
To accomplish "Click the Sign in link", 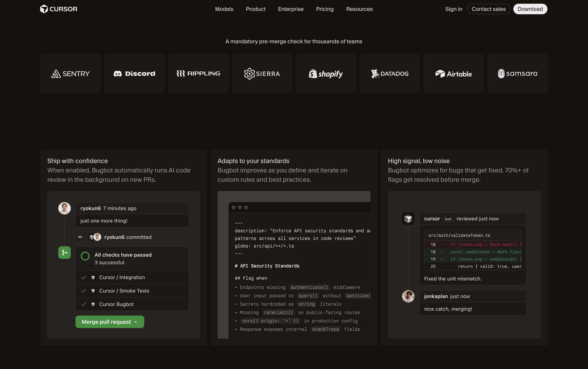I will pos(454,9).
